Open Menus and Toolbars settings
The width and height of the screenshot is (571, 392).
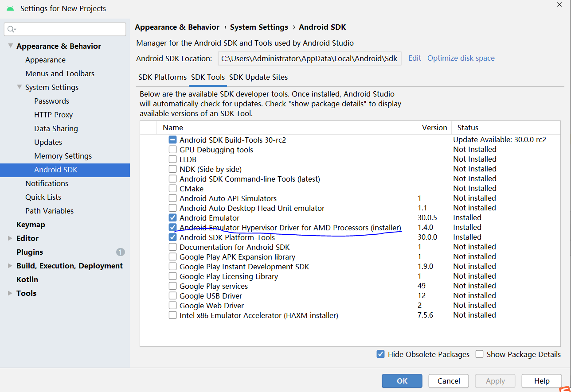click(60, 74)
